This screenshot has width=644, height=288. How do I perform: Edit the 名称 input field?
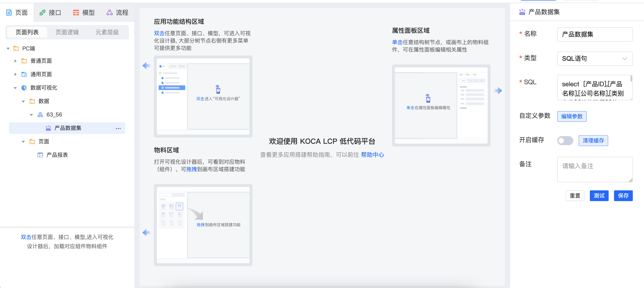(595, 34)
